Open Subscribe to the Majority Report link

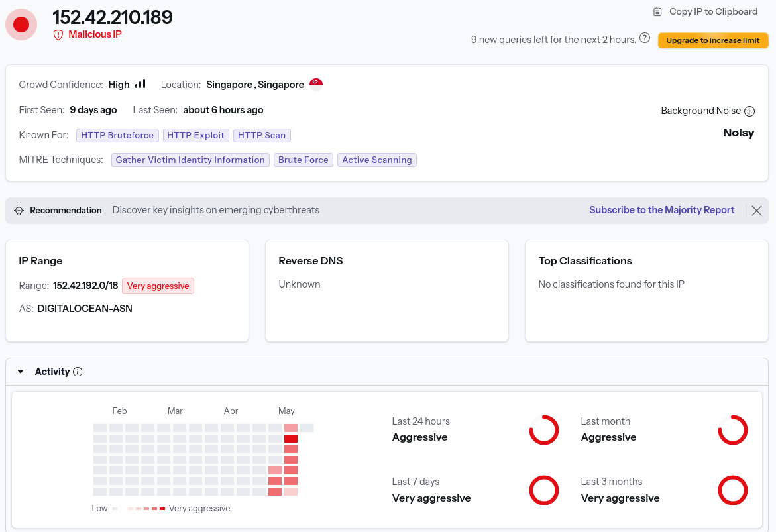[661, 210]
